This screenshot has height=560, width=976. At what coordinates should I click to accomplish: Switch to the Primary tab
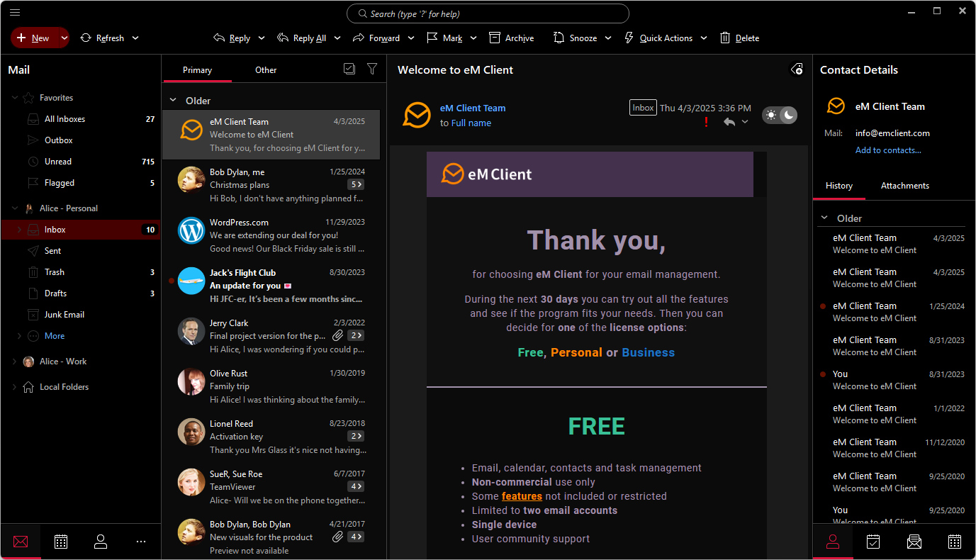point(197,70)
